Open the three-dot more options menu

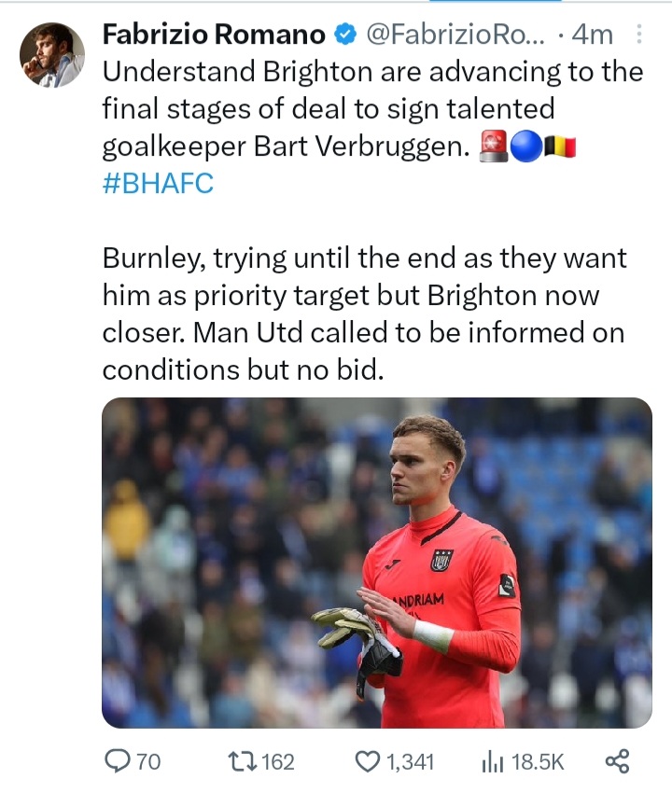pos(638,34)
